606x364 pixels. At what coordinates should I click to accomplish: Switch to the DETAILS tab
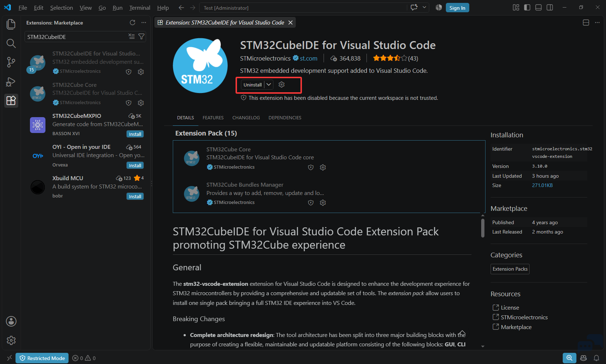(185, 118)
